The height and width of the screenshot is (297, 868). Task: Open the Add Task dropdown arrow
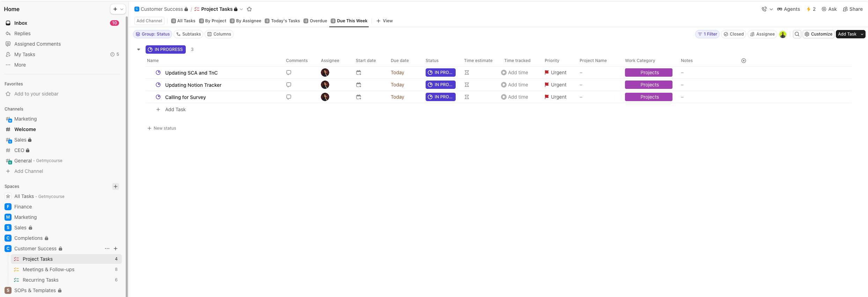(862, 34)
